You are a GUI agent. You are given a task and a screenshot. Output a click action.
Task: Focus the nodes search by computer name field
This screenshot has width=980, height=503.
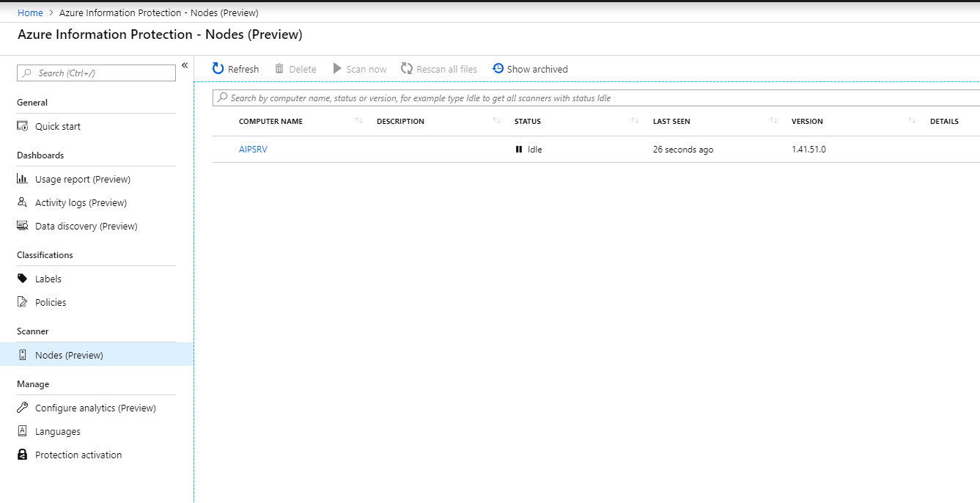tap(596, 98)
